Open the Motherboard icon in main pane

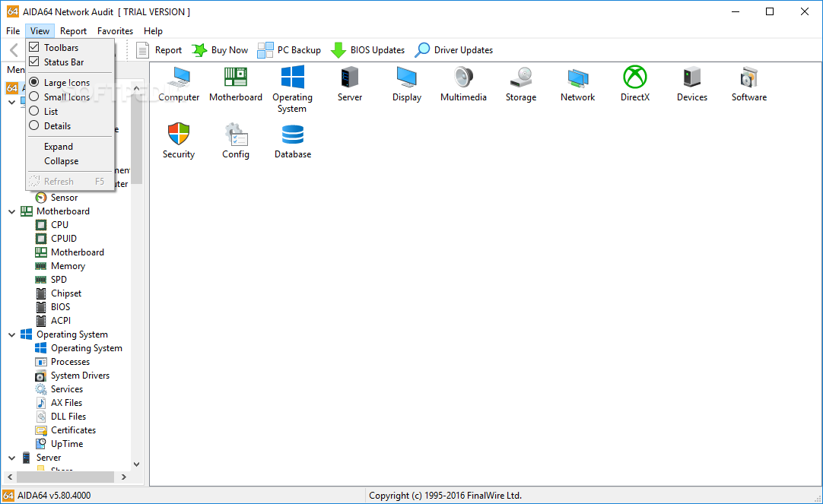pos(236,84)
